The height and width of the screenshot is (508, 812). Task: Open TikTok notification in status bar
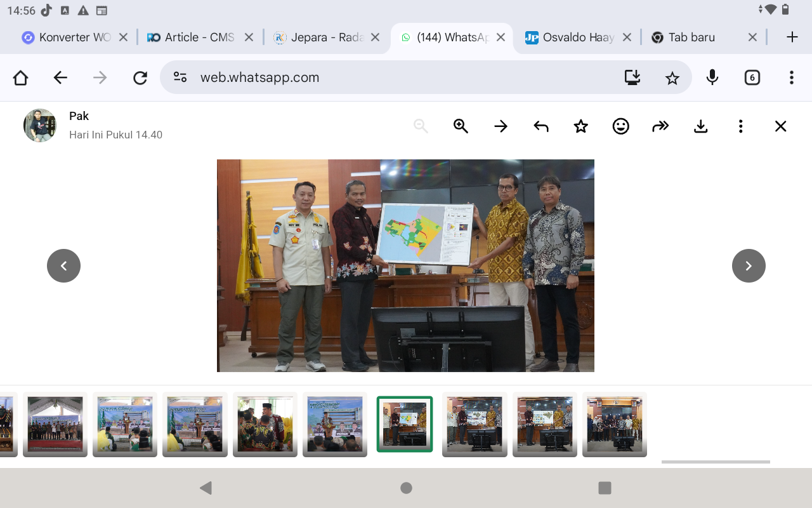[x=46, y=10]
